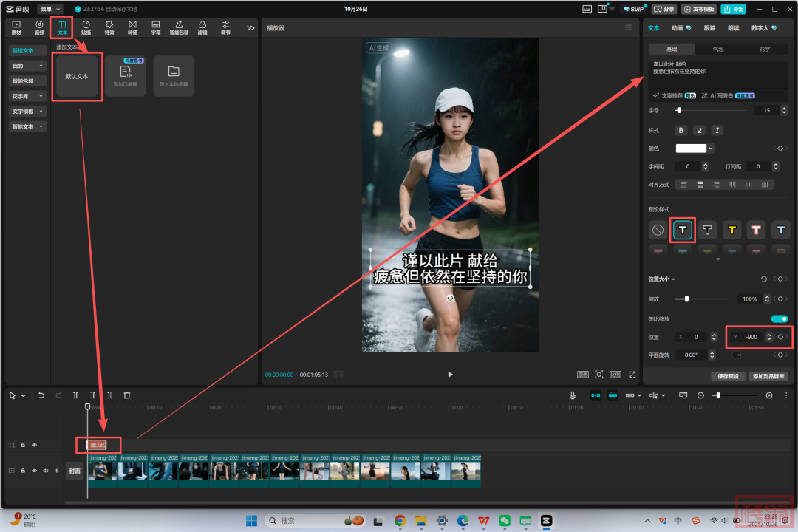The height and width of the screenshot is (532, 798).
Task: Open the 转场 transitions panel
Action: 132,27
